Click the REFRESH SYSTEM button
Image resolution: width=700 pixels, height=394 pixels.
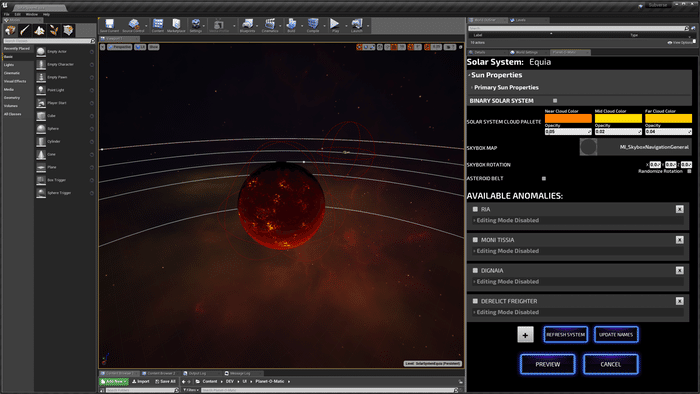(x=566, y=335)
